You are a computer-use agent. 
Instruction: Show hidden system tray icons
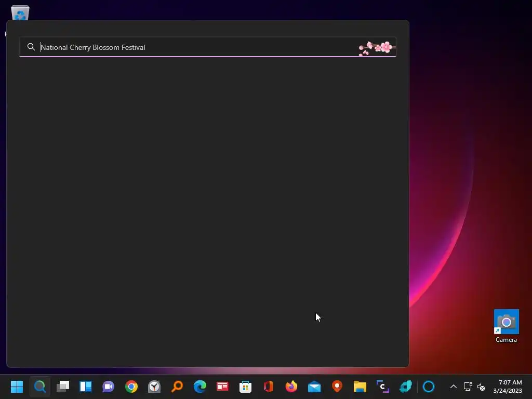coord(453,387)
